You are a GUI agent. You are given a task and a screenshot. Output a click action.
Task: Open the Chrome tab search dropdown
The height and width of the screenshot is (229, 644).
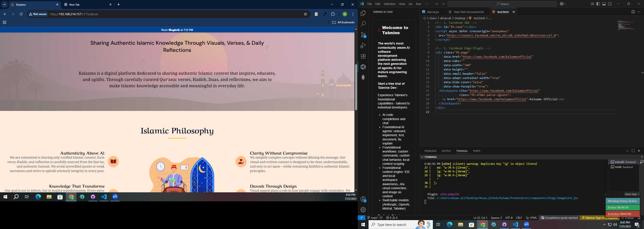[x=4, y=4]
